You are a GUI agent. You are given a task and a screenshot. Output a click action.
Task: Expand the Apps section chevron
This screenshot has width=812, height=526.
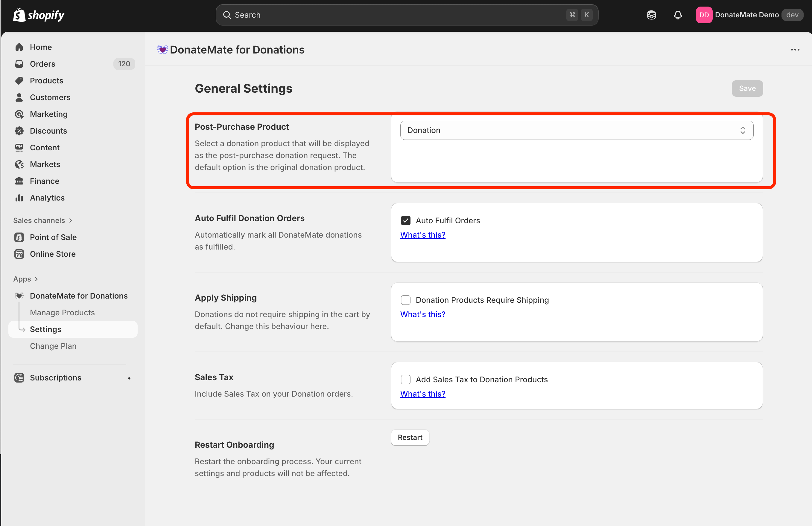(x=37, y=279)
